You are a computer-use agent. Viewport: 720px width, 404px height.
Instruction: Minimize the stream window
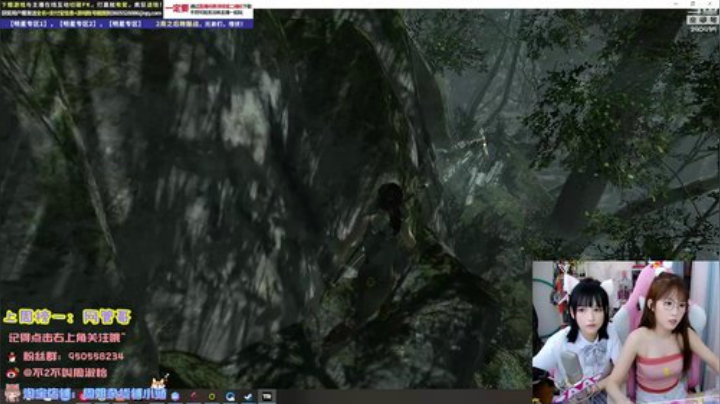tap(675, 4)
